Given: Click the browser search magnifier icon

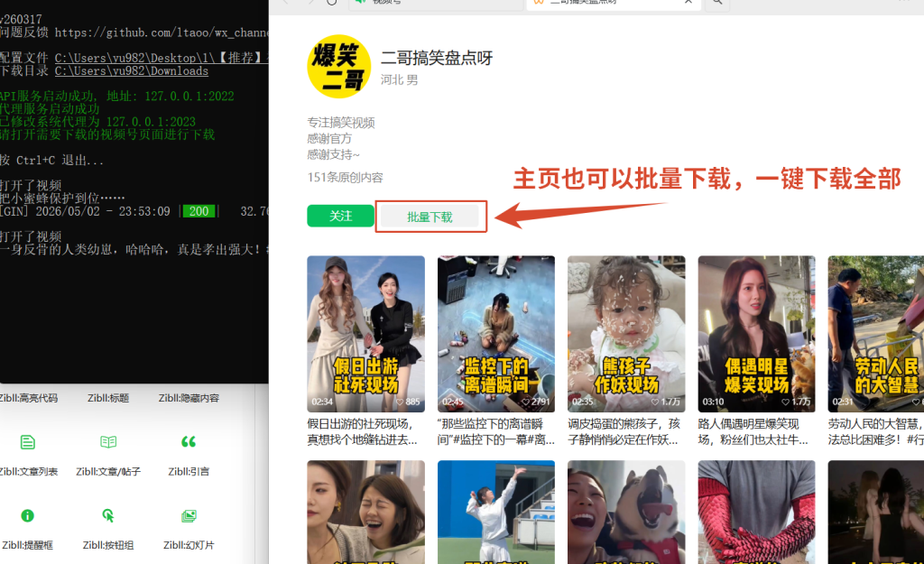Looking at the screenshot, I should (717, 3).
